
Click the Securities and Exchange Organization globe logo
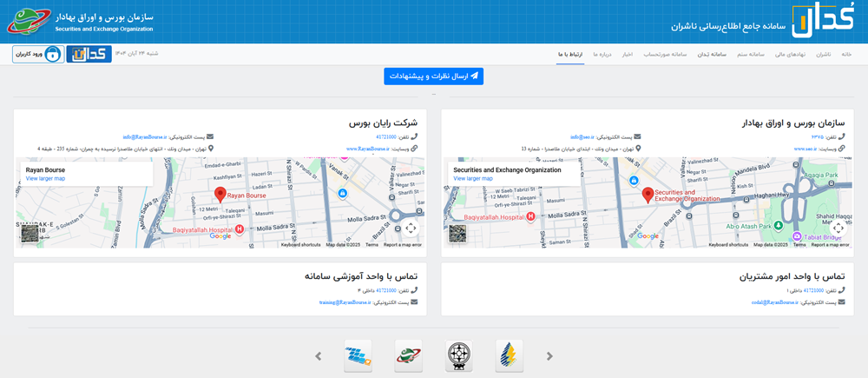(25, 21)
